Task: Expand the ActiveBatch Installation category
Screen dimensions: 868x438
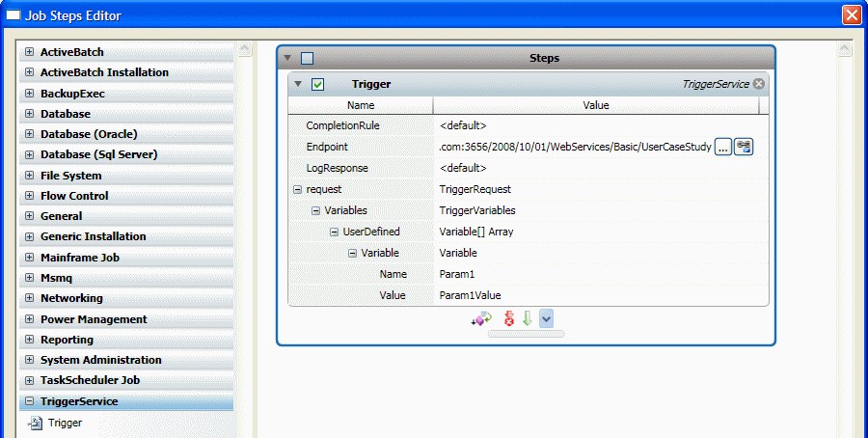Action: [29, 72]
